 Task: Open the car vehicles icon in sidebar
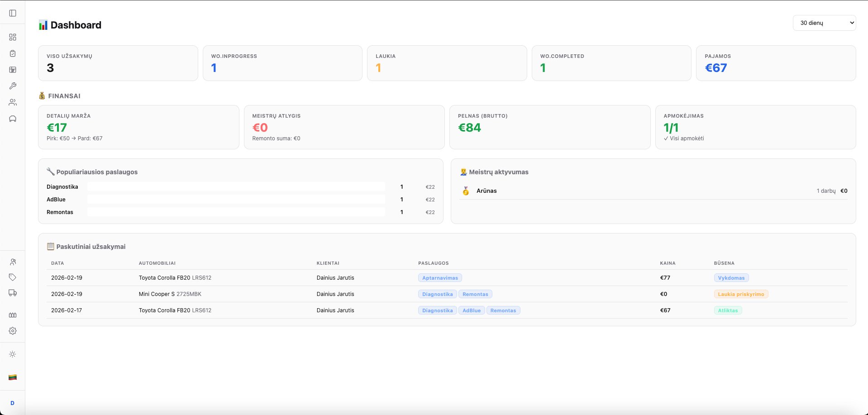13,119
